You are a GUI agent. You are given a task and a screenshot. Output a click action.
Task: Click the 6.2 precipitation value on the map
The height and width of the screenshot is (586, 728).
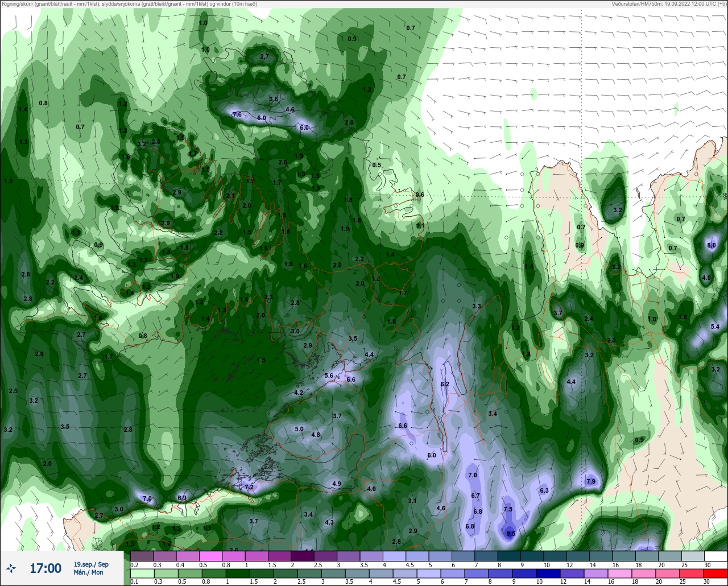coord(445,385)
